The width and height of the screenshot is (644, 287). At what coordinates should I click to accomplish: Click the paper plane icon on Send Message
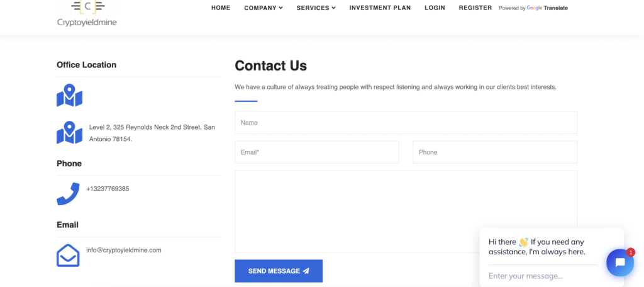[306, 271]
